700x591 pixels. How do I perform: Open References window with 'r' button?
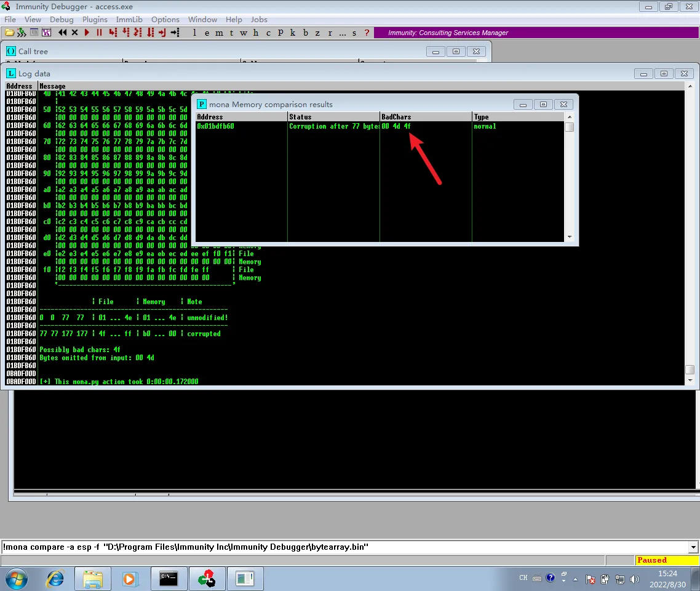(330, 33)
